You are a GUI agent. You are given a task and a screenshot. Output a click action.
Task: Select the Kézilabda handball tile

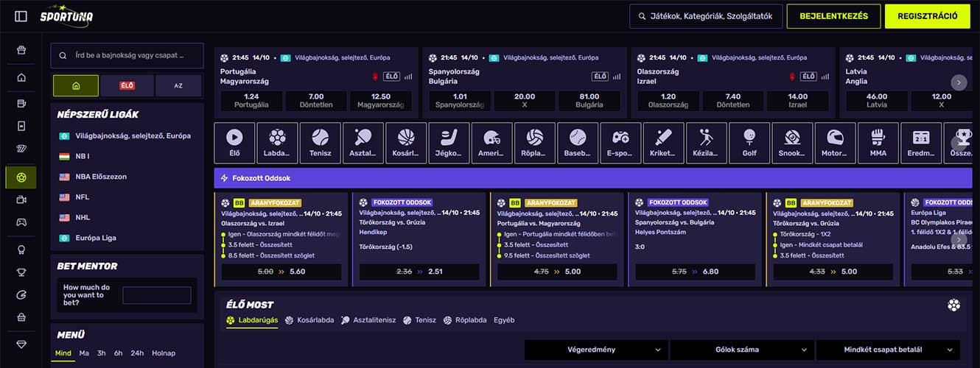[x=707, y=143]
